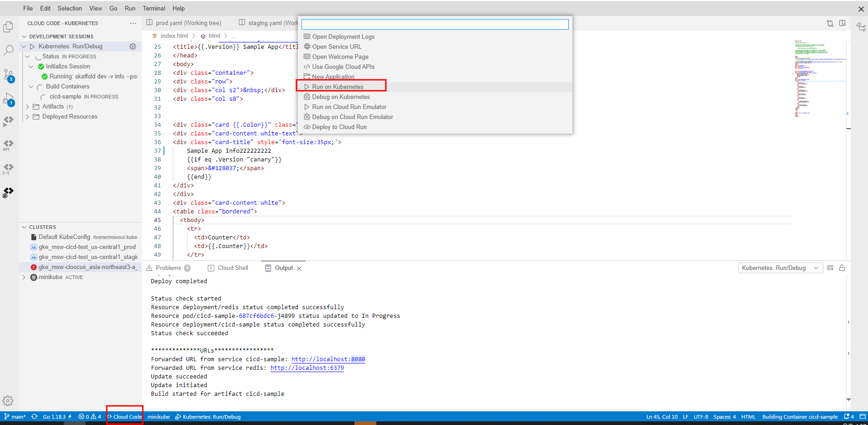Collapse Build Containers node

pos(31,87)
